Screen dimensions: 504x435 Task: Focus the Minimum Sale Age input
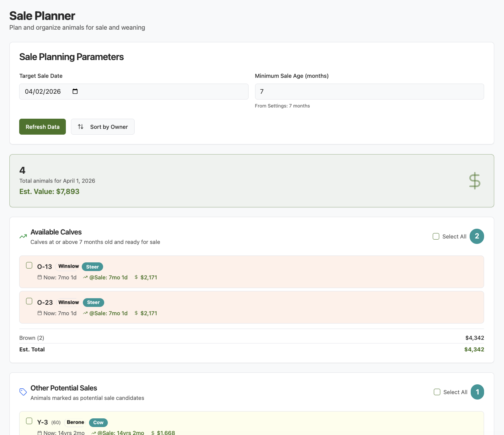coord(369,92)
